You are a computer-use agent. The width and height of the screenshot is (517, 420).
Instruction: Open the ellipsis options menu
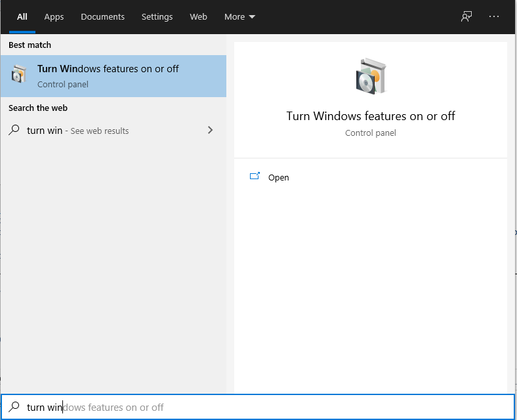[x=494, y=17]
